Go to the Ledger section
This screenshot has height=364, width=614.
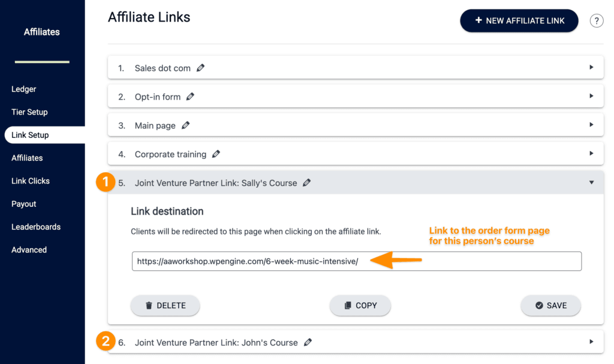23,89
